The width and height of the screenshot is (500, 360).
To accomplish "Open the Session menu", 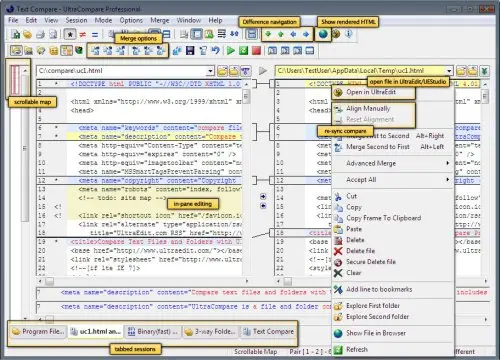I will coord(76,20).
